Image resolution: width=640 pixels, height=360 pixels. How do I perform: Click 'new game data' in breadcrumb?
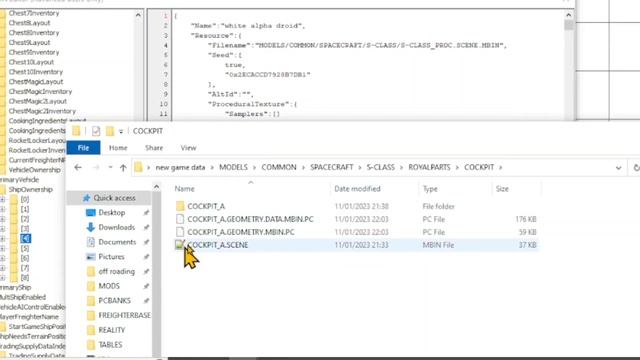click(180, 167)
